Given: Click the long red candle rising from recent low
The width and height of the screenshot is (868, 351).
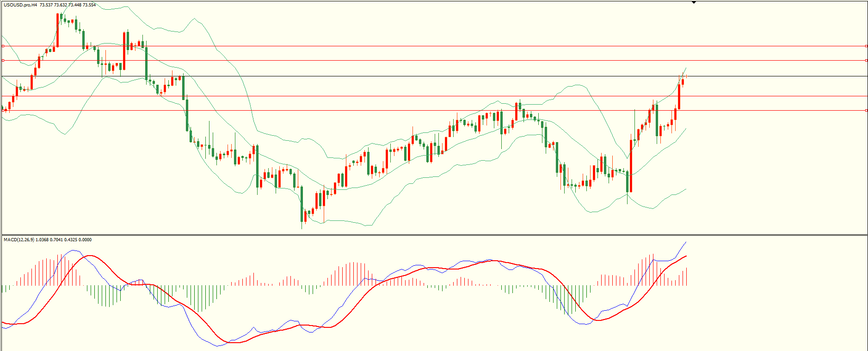Looking at the screenshot, I should [x=631, y=165].
